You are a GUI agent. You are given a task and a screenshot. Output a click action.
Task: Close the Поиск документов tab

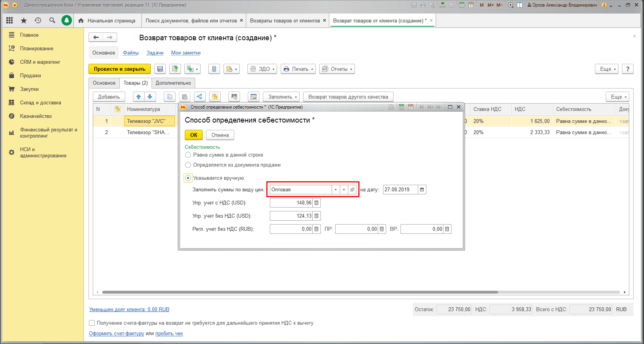(x=242, y=20)
